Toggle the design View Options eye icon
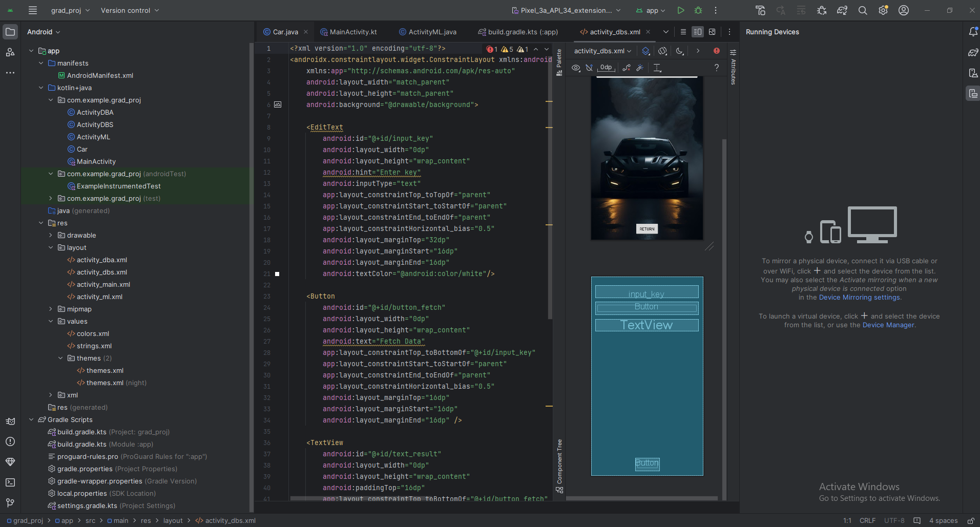This screenshot has width=980, height=527. click(576, 68)
